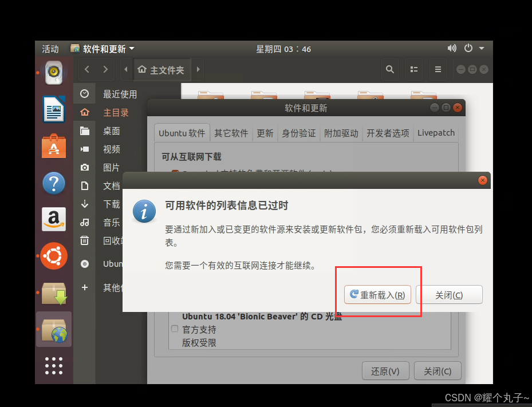
Task: Click 主文件夹 path button in Files
Action: pos(162,69)
